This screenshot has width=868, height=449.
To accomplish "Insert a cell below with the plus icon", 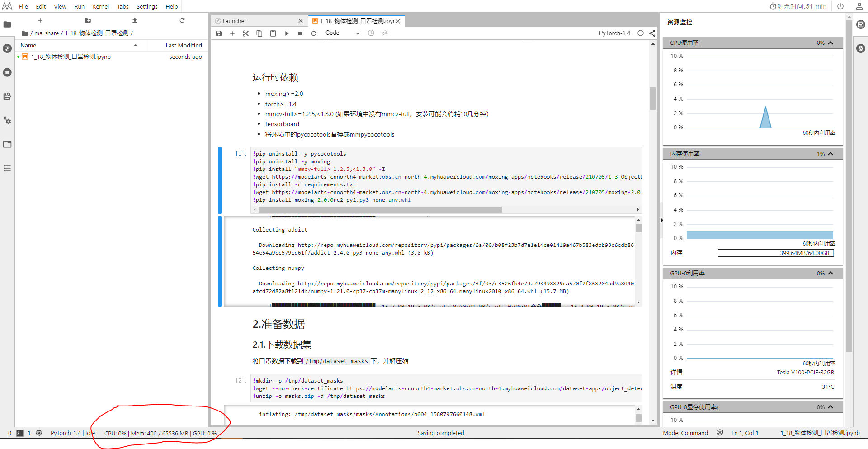I will 232,33.
